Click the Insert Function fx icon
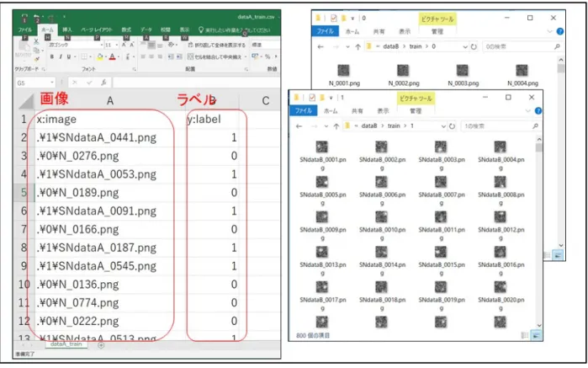The image size is (588, 368). (x=103, y=83)
